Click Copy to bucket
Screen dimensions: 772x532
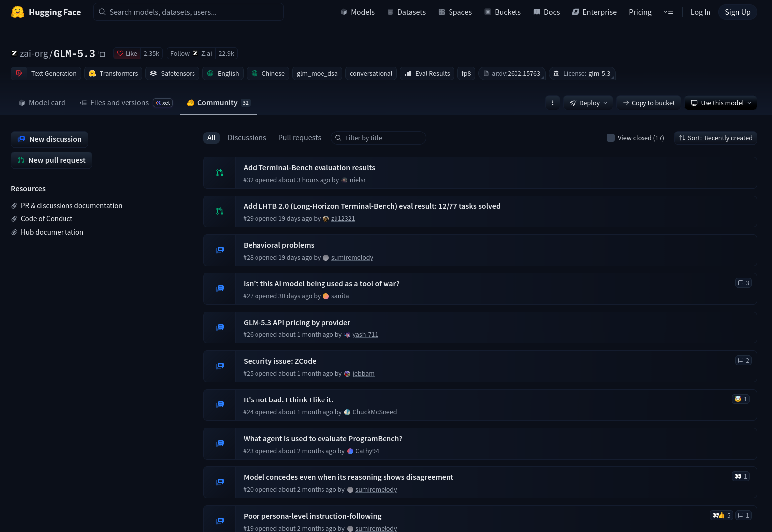649,103
